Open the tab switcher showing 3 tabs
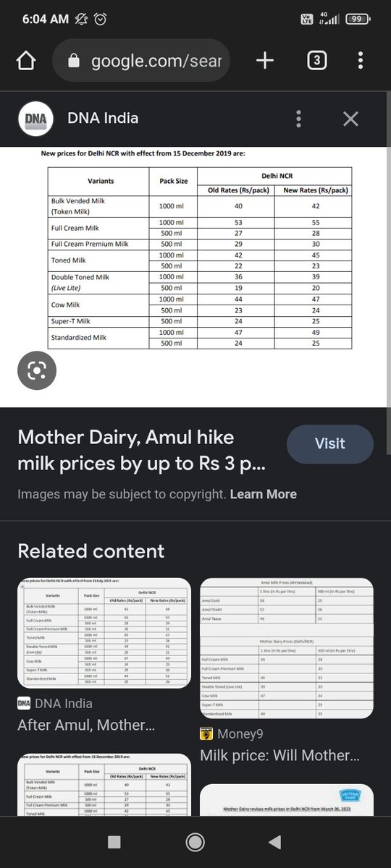391x868 pixels. pos(316,61)
